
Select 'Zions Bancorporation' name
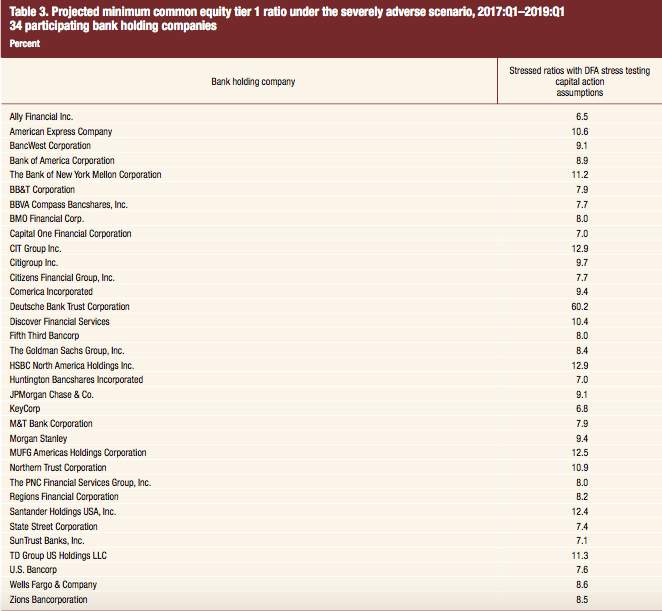[x=48, y=600]
